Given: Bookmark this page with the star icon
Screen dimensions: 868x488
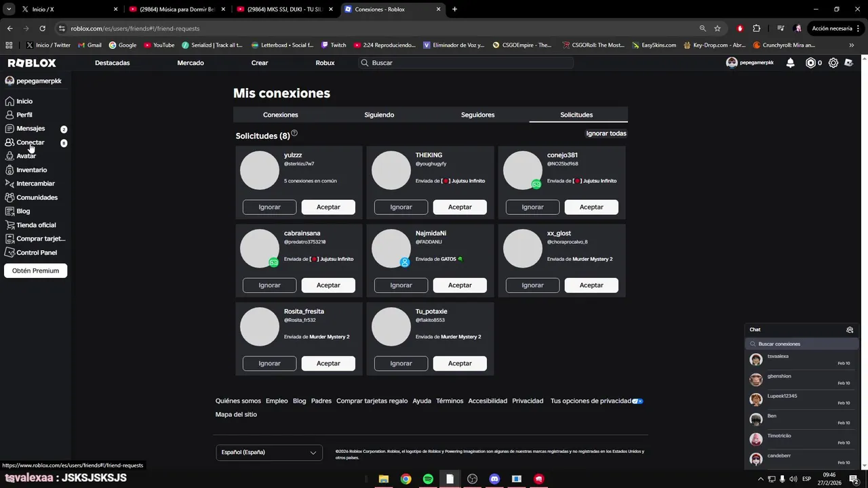Looking at the screenshot, I should coord(717,28).
